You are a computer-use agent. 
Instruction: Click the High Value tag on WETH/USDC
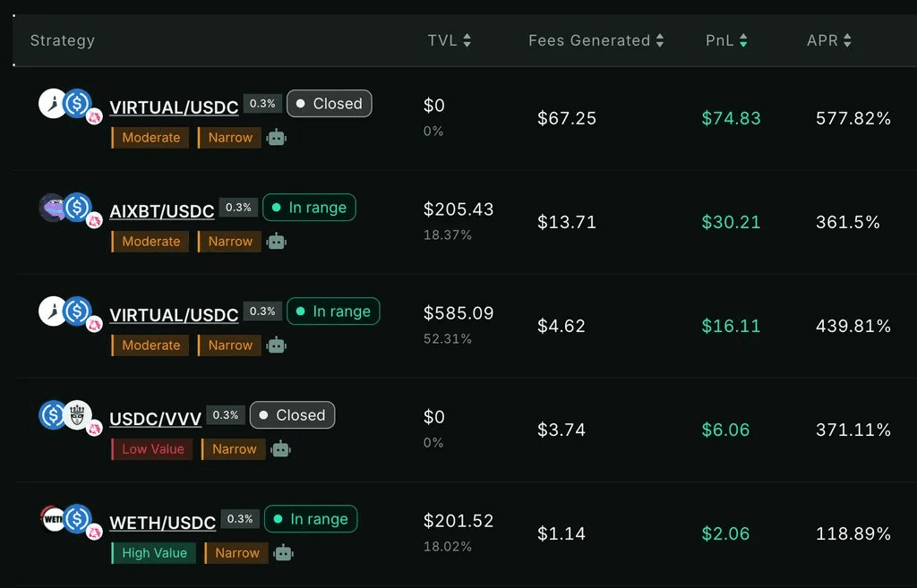(152, 552)
